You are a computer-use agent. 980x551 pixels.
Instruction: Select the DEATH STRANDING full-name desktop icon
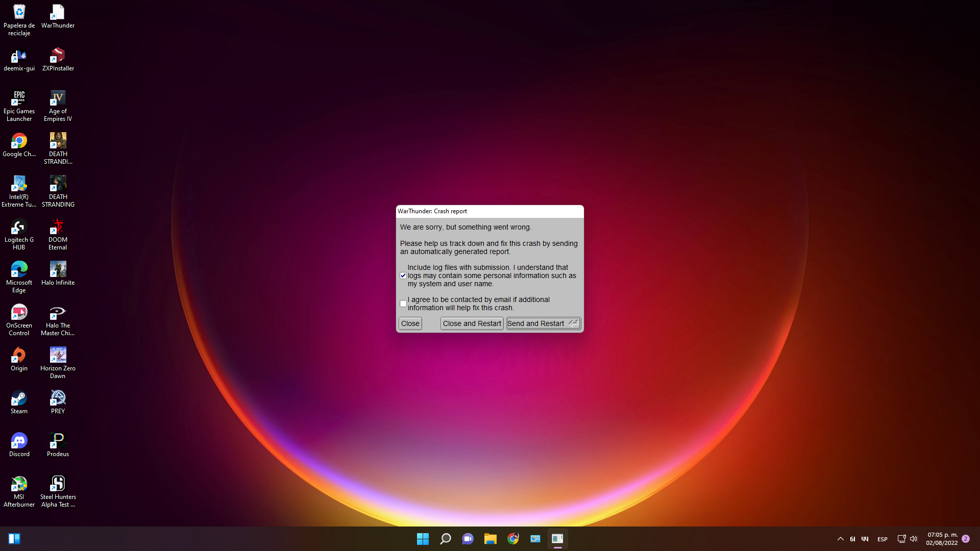58,192
